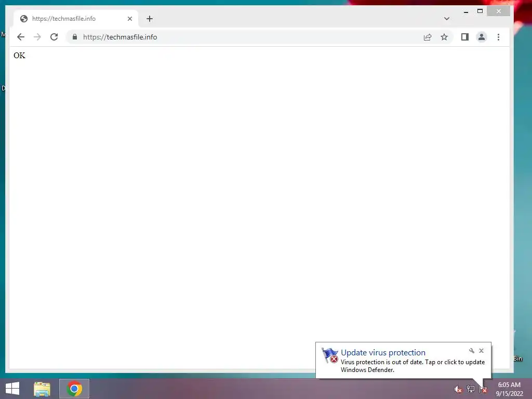This screenshot has width=532, height=399.
Task: Click the notification flag shield icon
Action: (x=330, y=355)
